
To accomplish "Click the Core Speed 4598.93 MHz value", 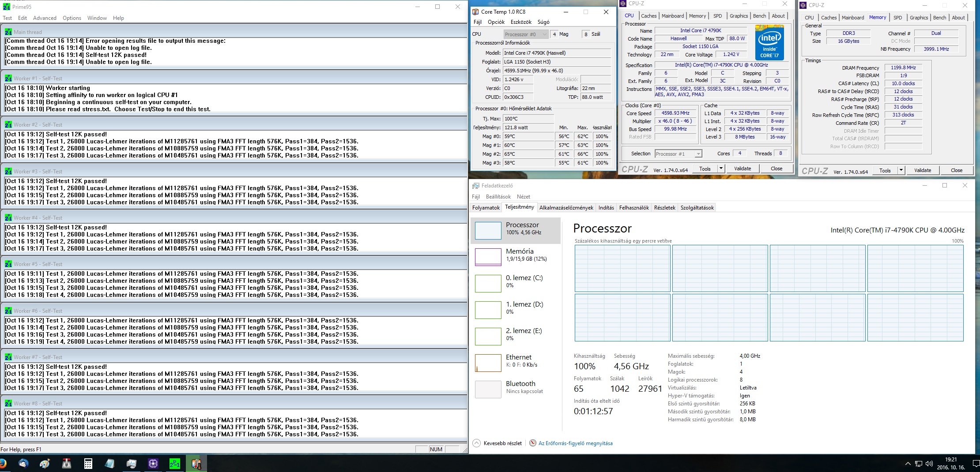I will (675, 113).
